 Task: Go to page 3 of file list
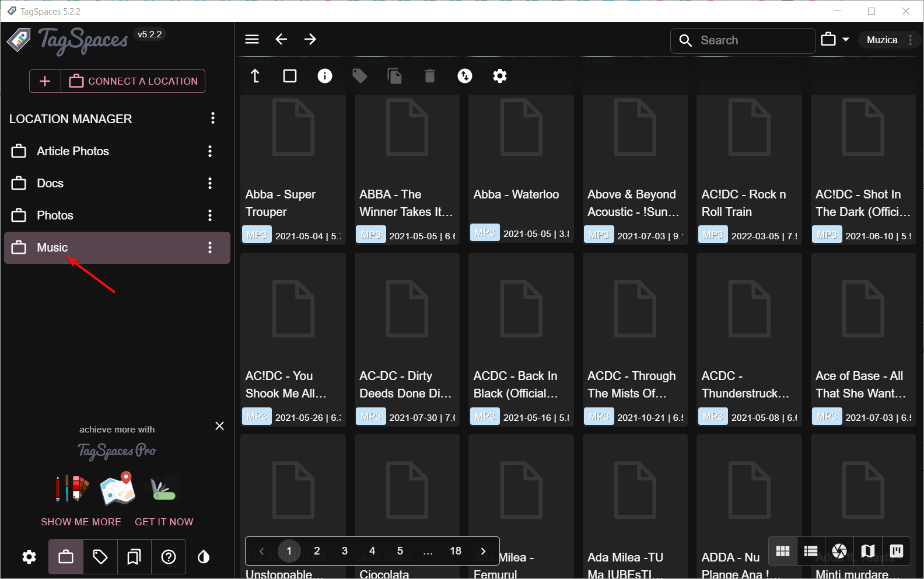tap(345, 551)
